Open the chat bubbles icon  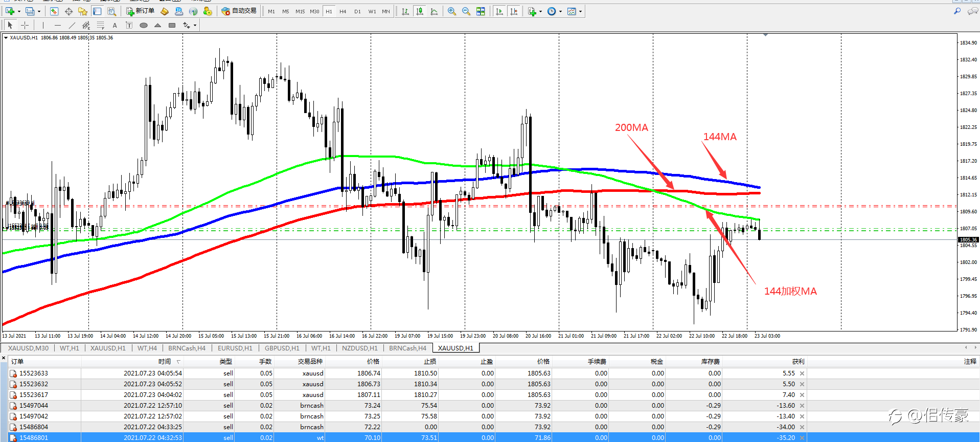(972, 11)
